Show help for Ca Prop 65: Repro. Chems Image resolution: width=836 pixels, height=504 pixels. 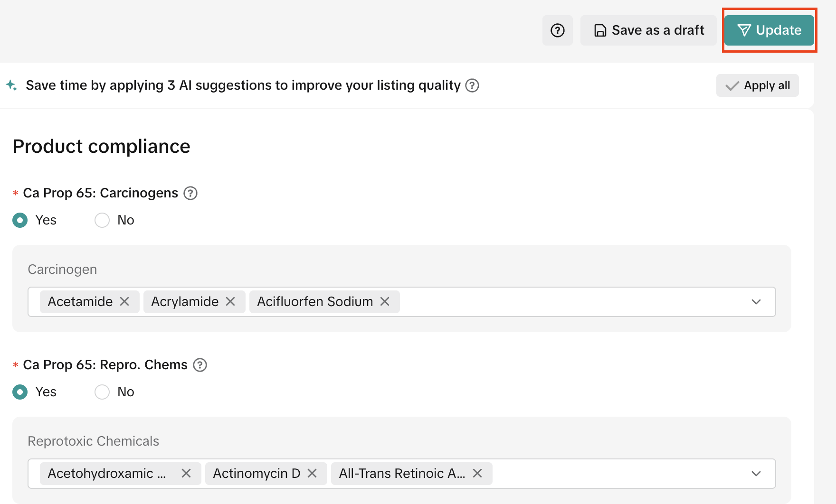point(200,365)
